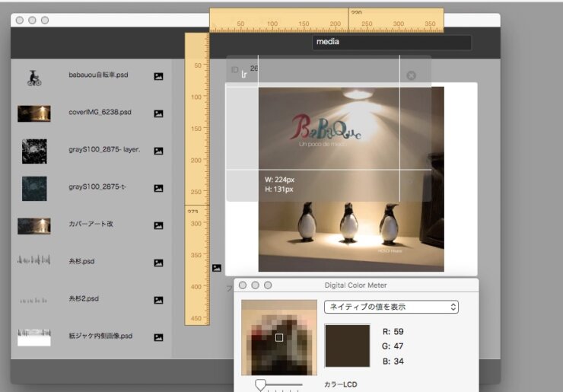The image size is (563, 392).
Task: Open the ネイティブの値を表示 dropdown
Action: [391, 307]
